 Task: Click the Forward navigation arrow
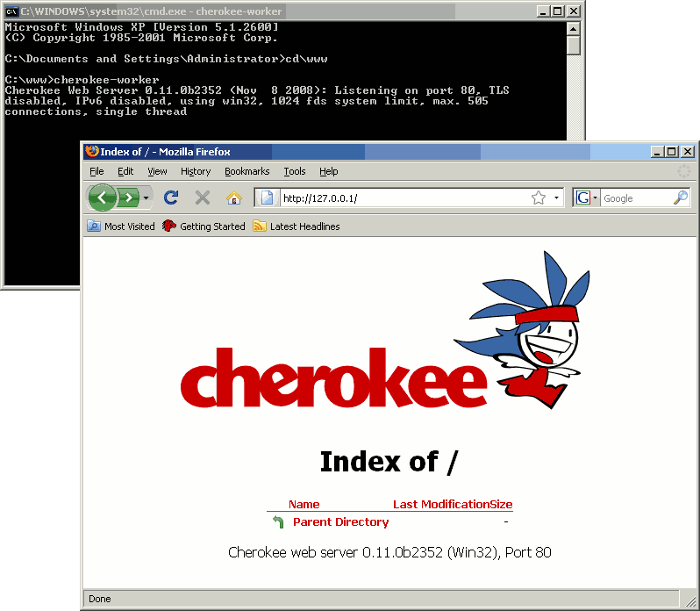(x=129, y=198)
